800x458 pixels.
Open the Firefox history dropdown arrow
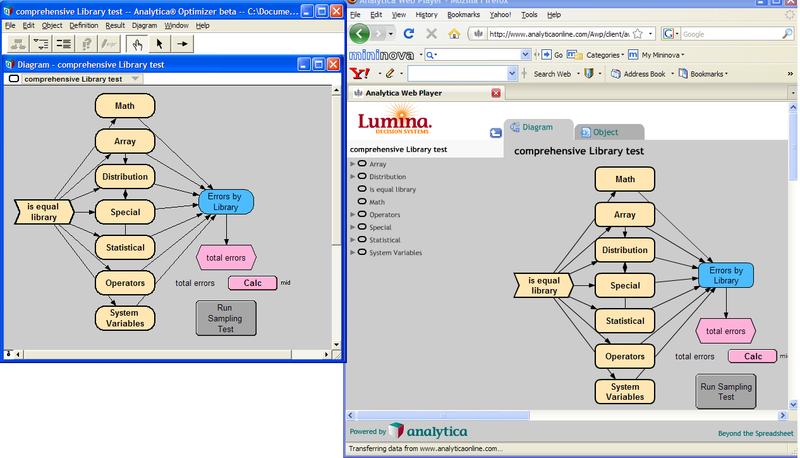(x=391, y=34)
